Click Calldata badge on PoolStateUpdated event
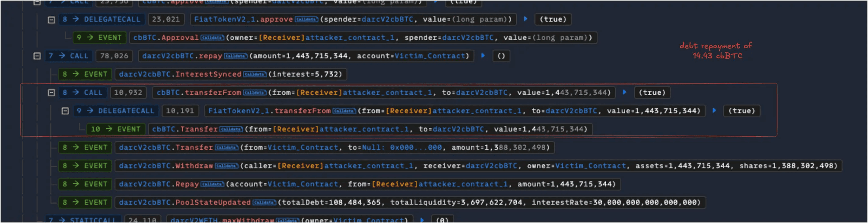The width and height of the screenshot is (868, 223). coord(264,203)
